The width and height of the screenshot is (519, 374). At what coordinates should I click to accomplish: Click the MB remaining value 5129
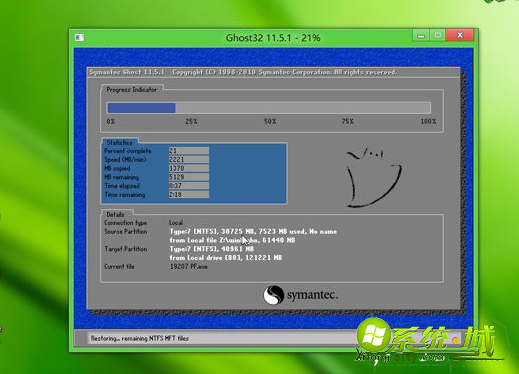(x=189, y=177)
